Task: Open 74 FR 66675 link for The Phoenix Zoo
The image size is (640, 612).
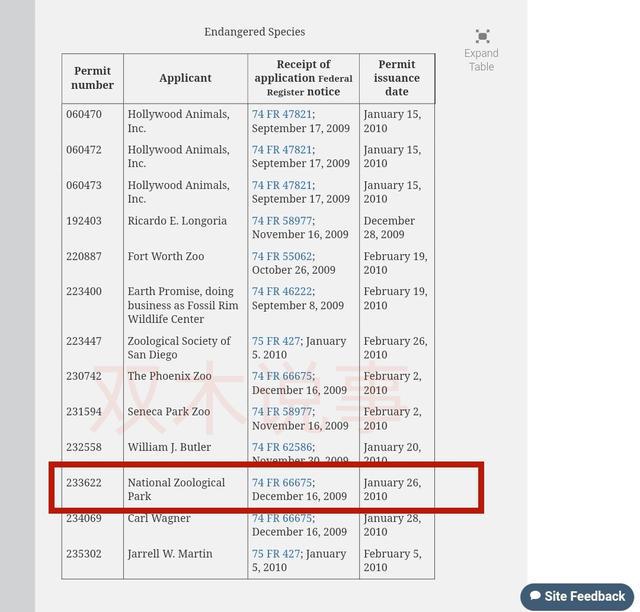Action: tap(282, 376)
